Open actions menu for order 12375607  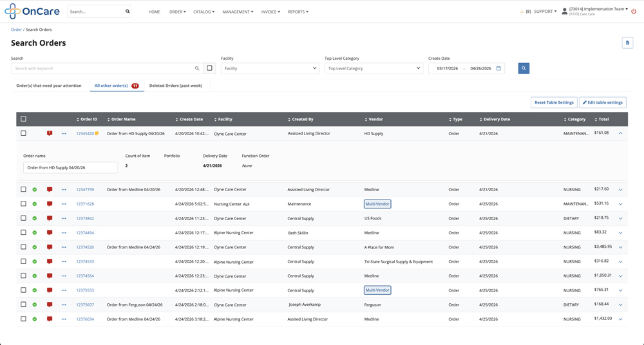(64, 304)
